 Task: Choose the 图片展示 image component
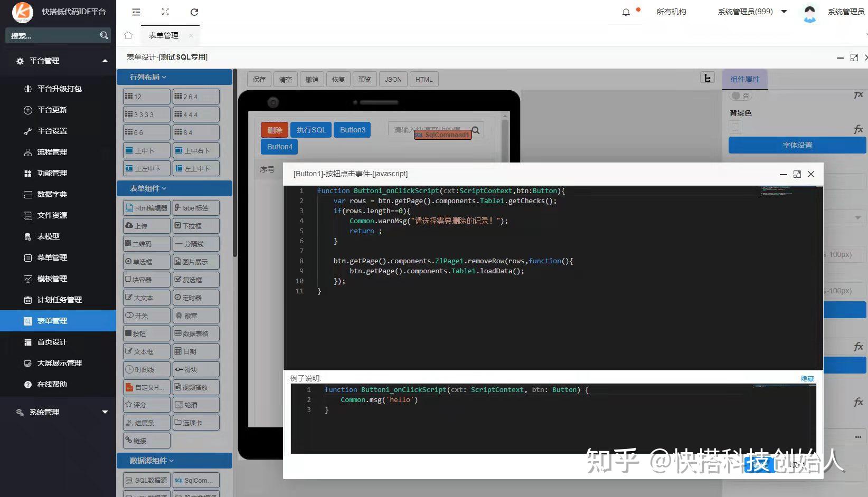coord(196,262)
